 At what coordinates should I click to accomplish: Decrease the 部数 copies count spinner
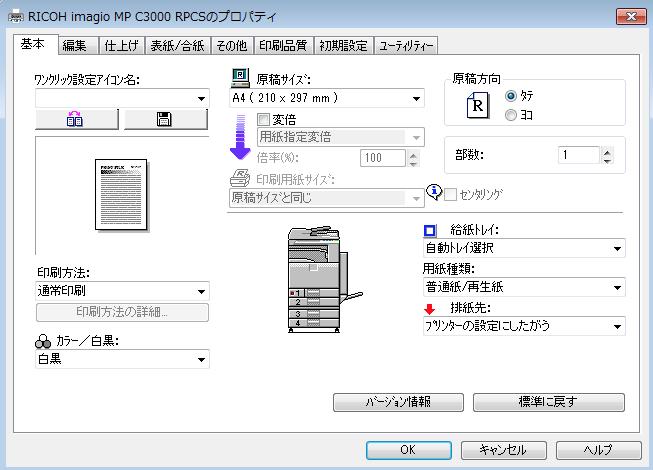tap(607, 160)
